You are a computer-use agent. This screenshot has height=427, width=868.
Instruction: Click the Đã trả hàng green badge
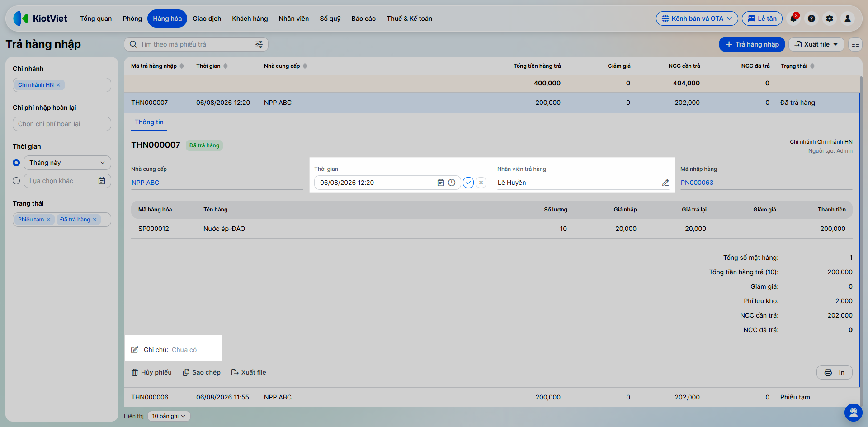(x=204, y=145)
